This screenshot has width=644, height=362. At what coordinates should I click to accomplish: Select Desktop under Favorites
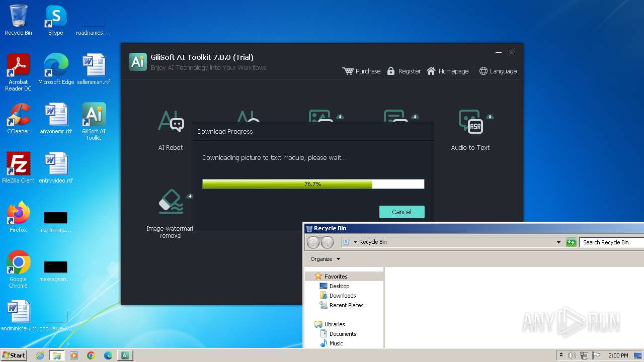coord(339,286)
